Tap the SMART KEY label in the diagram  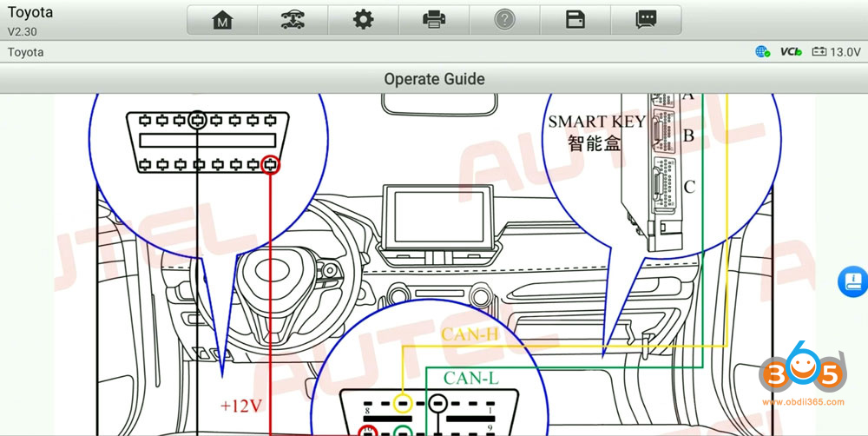point(597,122)
